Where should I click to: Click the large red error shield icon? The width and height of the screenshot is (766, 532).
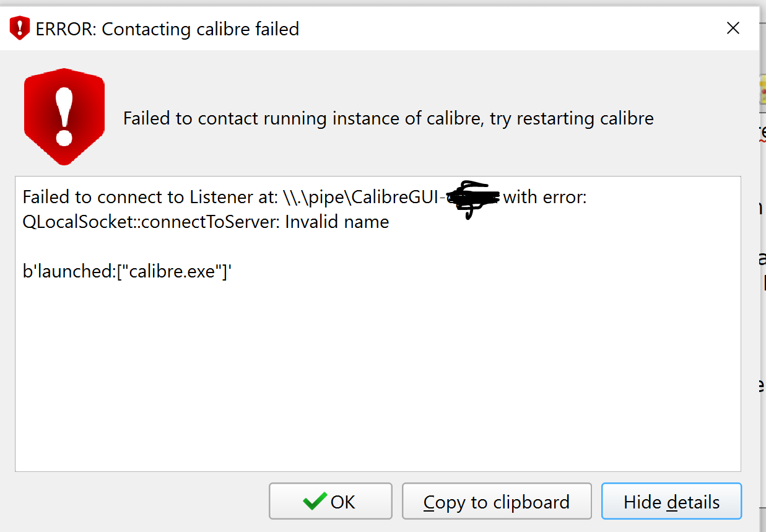64,117
